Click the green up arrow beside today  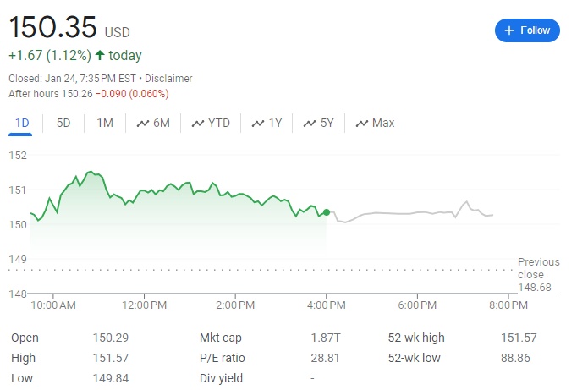tap(100, 56)
